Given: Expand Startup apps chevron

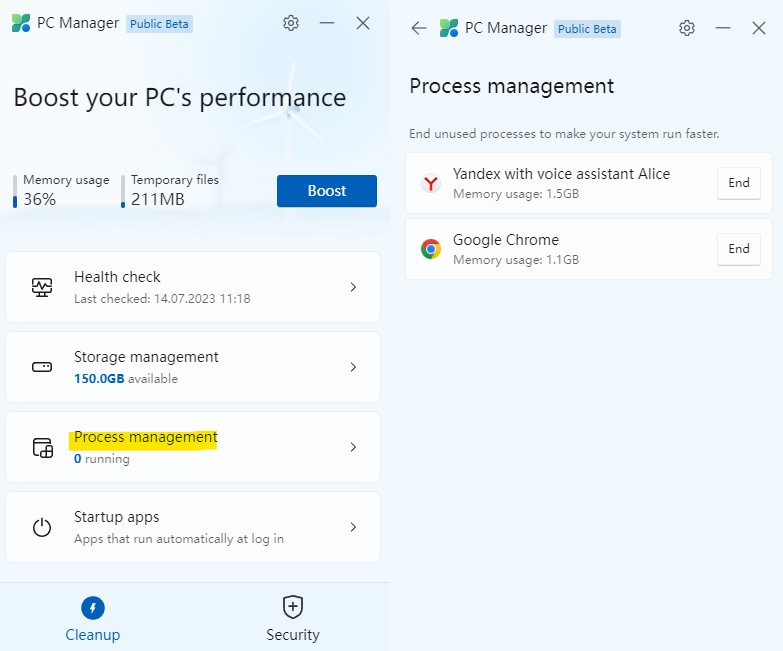Looking at the screenshot, I should click(353, 527).
